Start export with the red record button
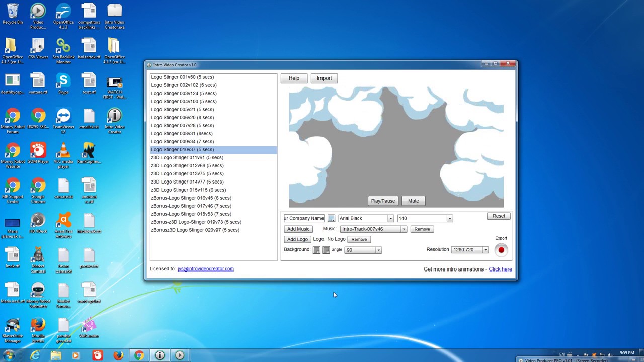The height and width of the screenshot is (362, 644). [x=501, y=250]
